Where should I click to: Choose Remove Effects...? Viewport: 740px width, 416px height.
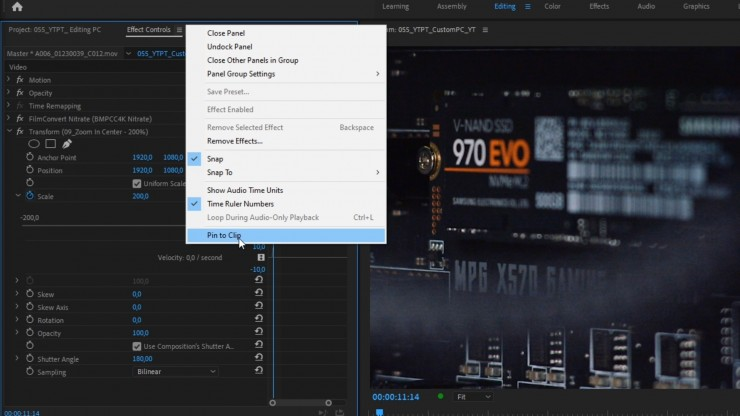(286, 141)
